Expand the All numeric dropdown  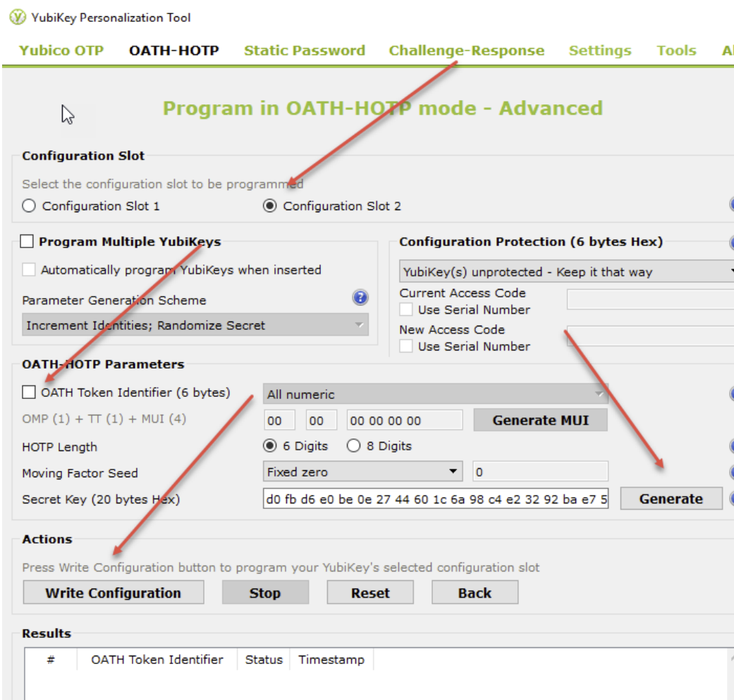coord(435,394)
